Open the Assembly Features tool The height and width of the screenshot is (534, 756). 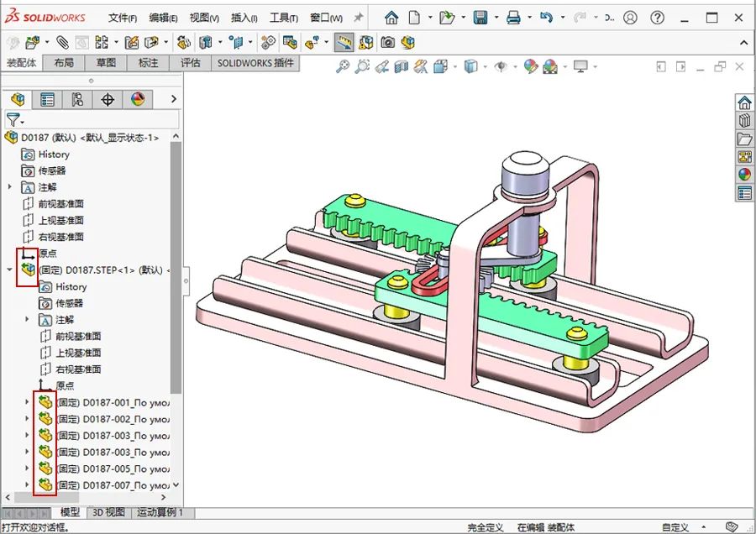pyautogui.click(x=206, y=43)
